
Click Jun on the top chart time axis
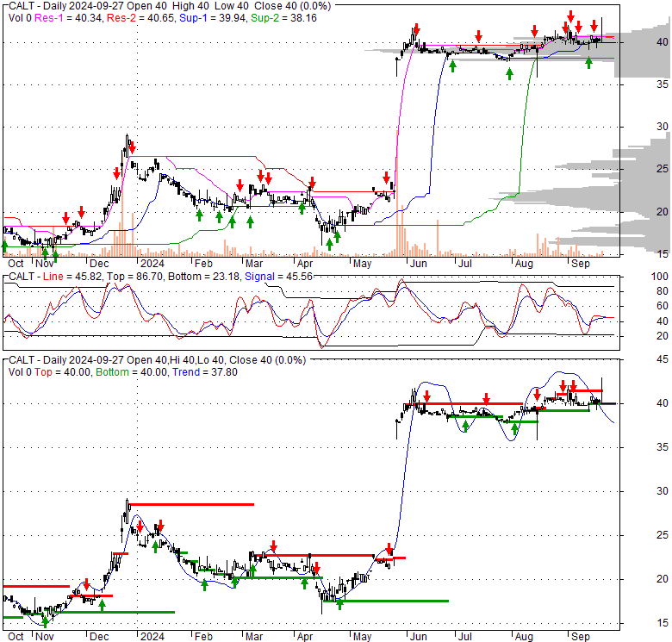pos(419,264)
